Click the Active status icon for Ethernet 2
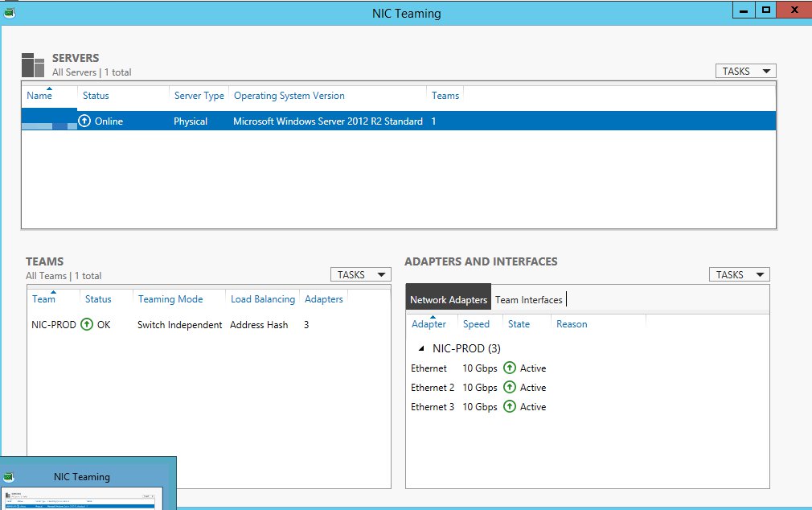This screenshot has width=812, height=510. coord(510,387)
